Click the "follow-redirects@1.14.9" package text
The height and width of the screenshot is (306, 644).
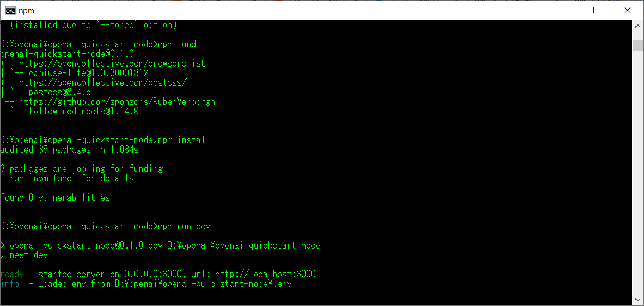[83, 111]
